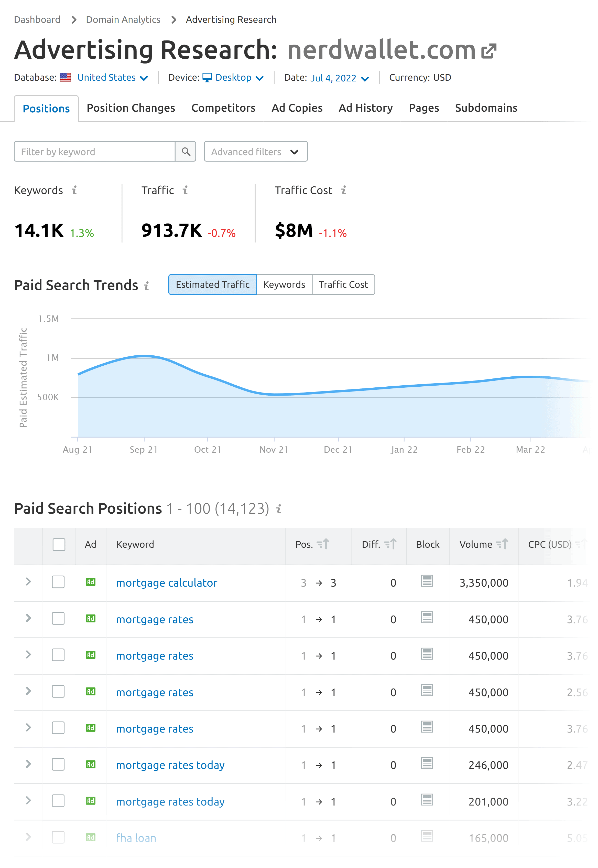This screenshot has height=868, width=598.
Task: Click the Ad icon for fha loan
Action: coord(91,837)
